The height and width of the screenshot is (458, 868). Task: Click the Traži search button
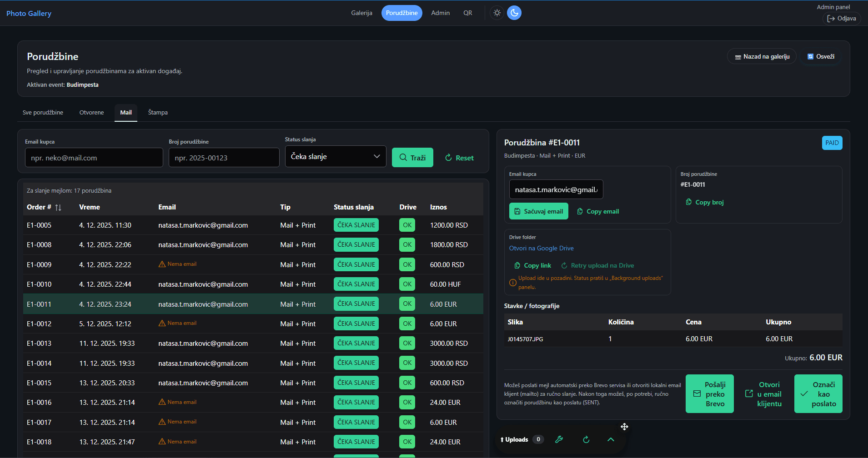pos(412,158)
